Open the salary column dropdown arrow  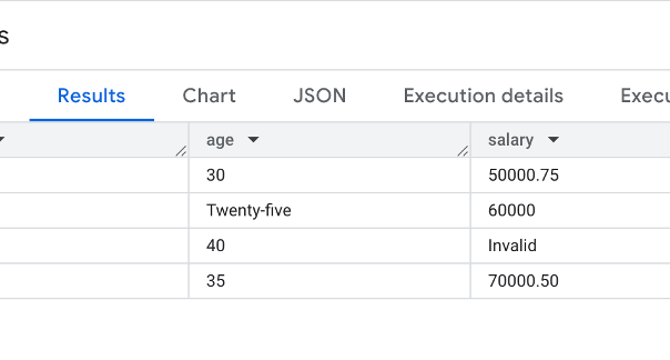(553, 140)
